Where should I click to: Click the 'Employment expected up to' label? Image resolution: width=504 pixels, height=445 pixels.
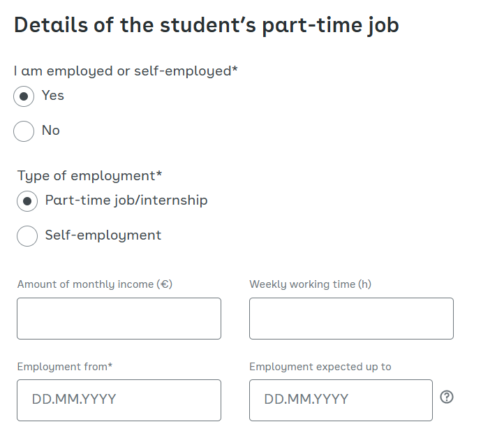tap(320, 367)
